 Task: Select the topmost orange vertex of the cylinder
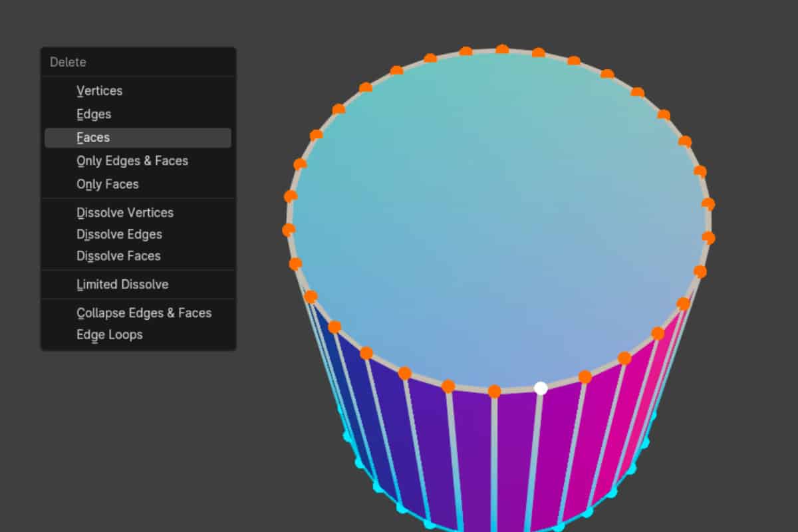pos(503,48)
